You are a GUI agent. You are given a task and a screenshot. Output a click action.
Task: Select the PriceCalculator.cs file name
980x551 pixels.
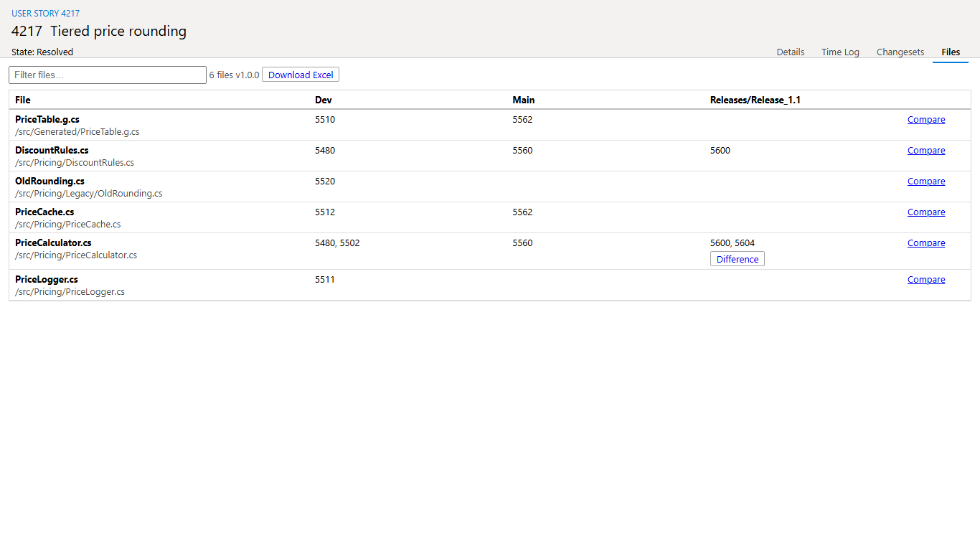(53, 243)
